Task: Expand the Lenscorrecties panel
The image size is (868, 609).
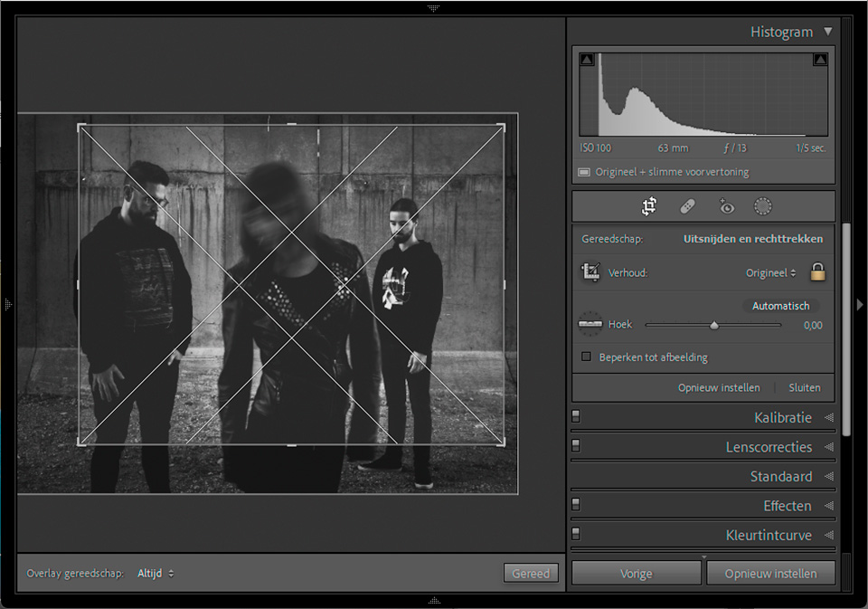Action: 829,447
